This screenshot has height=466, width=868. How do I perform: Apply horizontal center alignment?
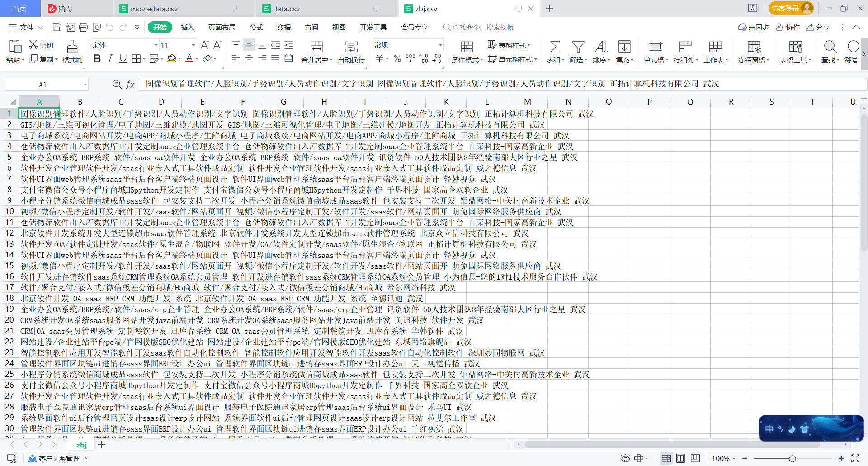[249, 59]
